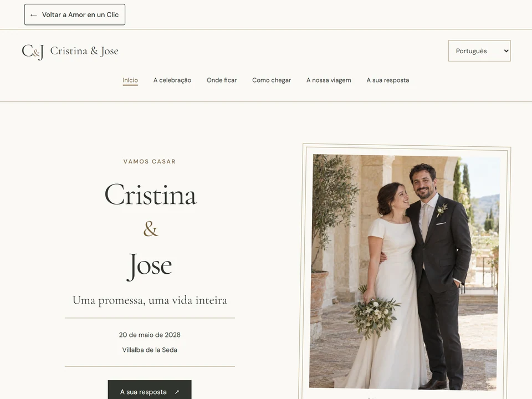Click the arrow icon on A sua resposta button
Image resolution: width=532 pixels, height=399 pixels.
pos(177,392)
